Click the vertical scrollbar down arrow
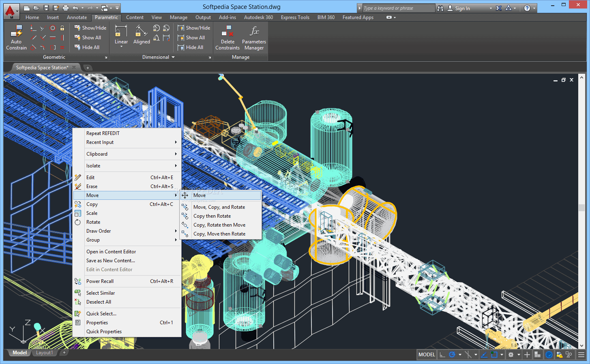The image size is (590, 364). coord(582,346)
